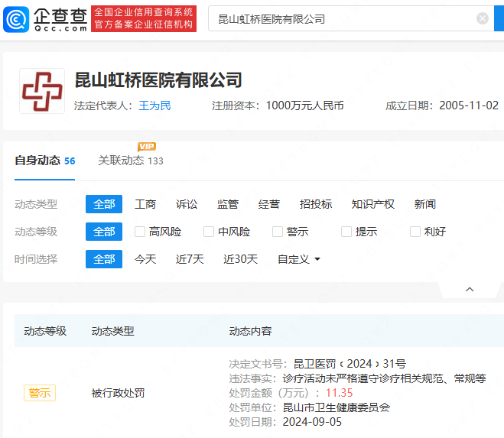Image resolution: width=504 pixels, height=438 pixels.
Task: Select 招投标 dynamic type filter
Action: click(x=316, y=204)
